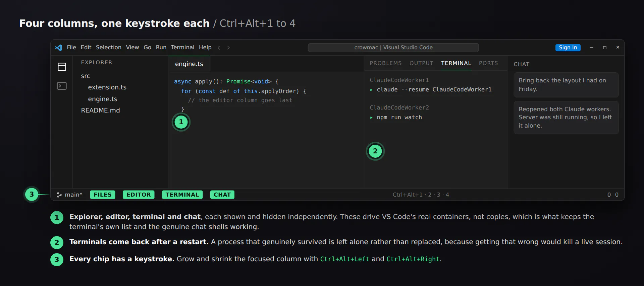Toggle the FILES column chip

point(103,195)
